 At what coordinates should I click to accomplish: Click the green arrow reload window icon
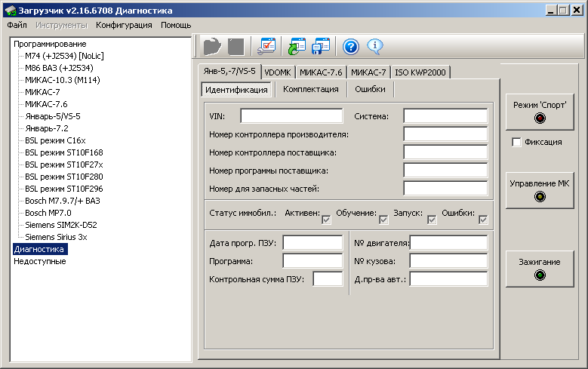pos(295,47)
